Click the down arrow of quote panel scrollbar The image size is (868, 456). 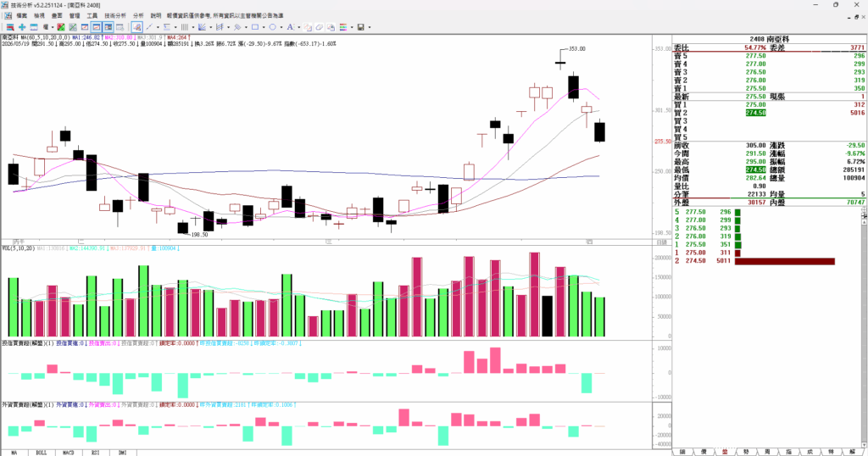864,444
